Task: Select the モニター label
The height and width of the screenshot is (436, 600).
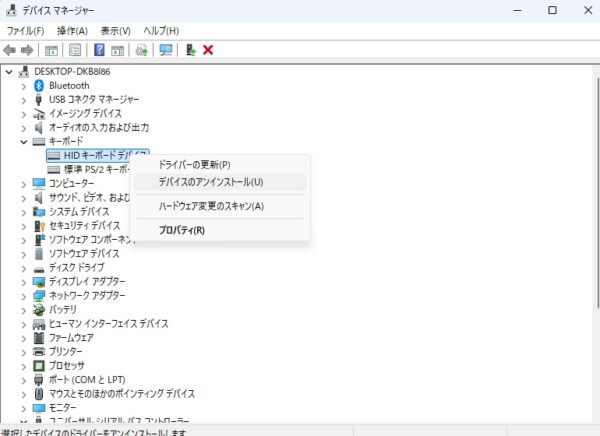Action: (x=63, y=408)
